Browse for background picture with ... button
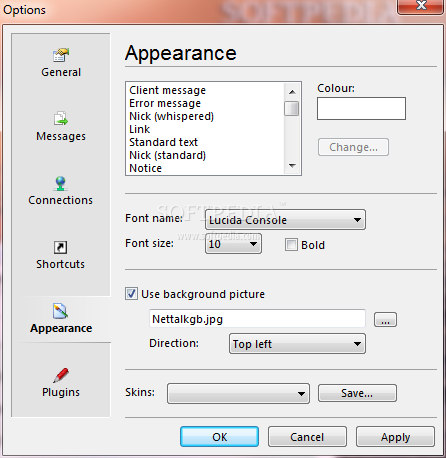446x458 pixels. tap(385, 320)
